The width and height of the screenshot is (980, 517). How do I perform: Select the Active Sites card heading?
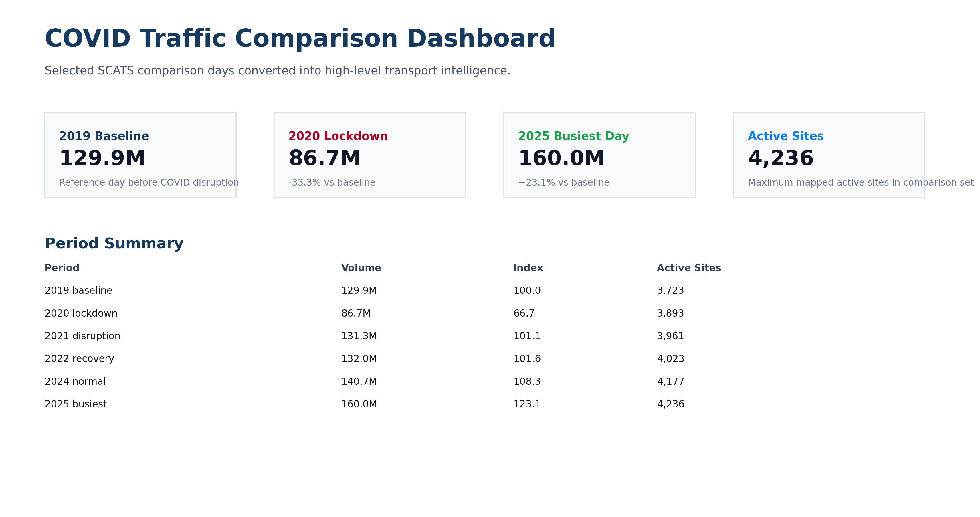click(x=786, y=136)
